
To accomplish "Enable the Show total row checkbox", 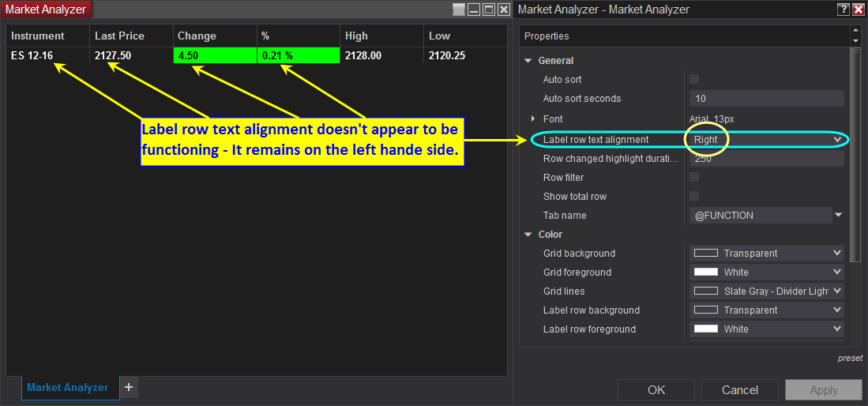I will [x=694, y=196].
